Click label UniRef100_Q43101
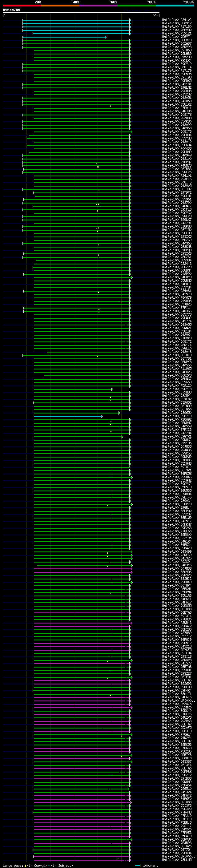 click(x=177, y=84)
